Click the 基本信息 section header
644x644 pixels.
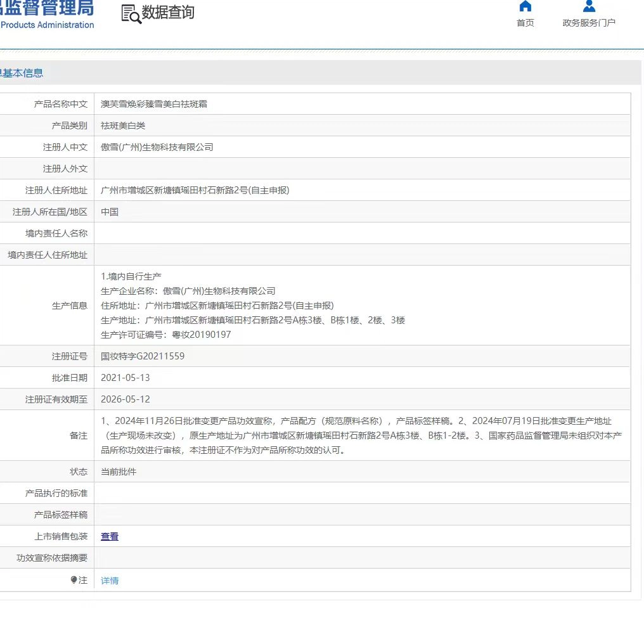22,73
